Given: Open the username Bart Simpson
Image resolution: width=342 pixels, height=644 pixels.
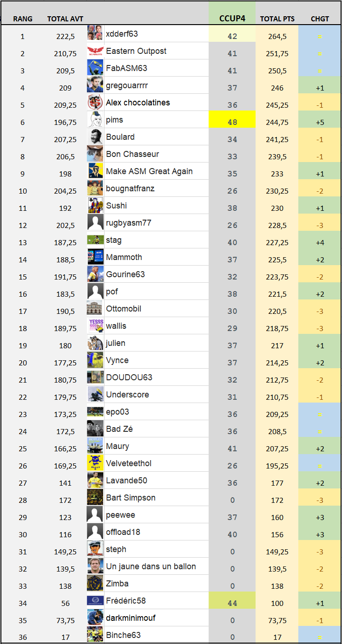Looking at the screenshot, I should pyautogui.click(x=131, y=498).
